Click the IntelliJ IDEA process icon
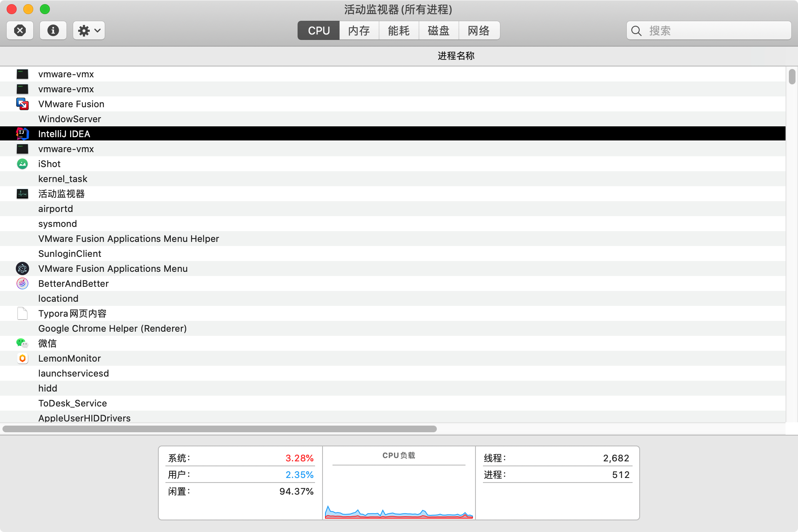798x532 pixels. (x=22, y=134)
